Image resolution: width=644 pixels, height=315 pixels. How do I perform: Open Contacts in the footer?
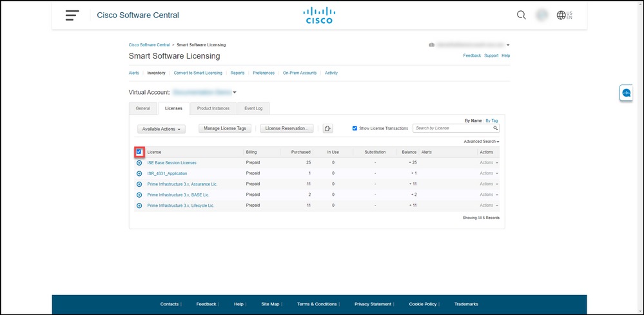pyautogui.click(x=169, y=304)
